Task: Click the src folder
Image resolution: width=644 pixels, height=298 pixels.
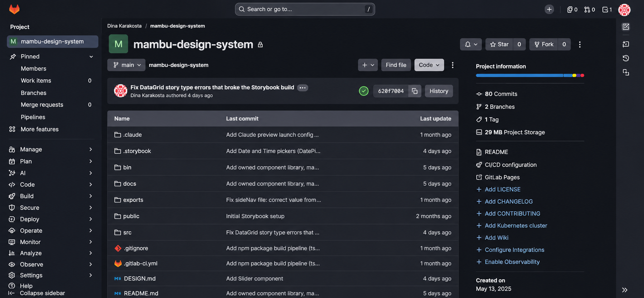Action: [x=127, y=233]
